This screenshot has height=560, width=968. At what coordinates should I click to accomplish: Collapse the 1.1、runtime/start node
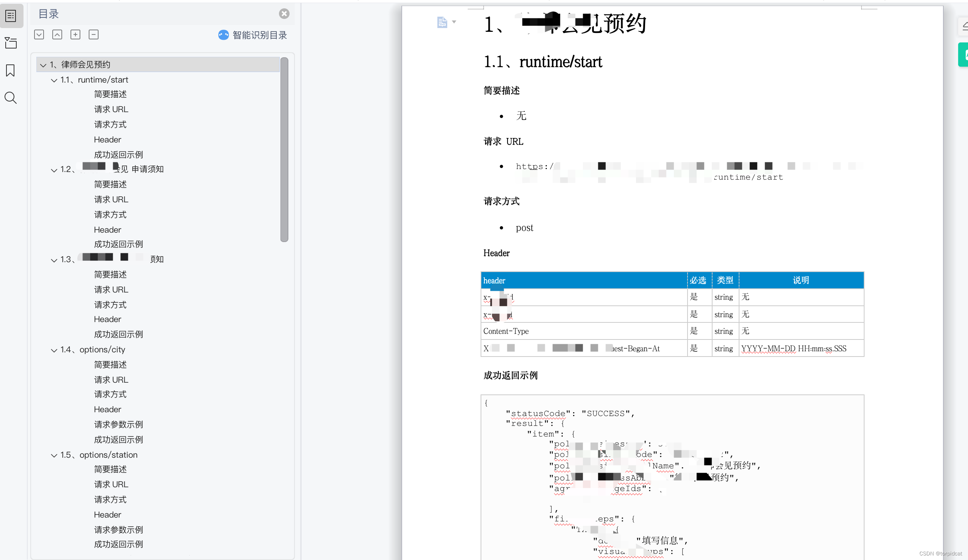click(x=54, y=80)
